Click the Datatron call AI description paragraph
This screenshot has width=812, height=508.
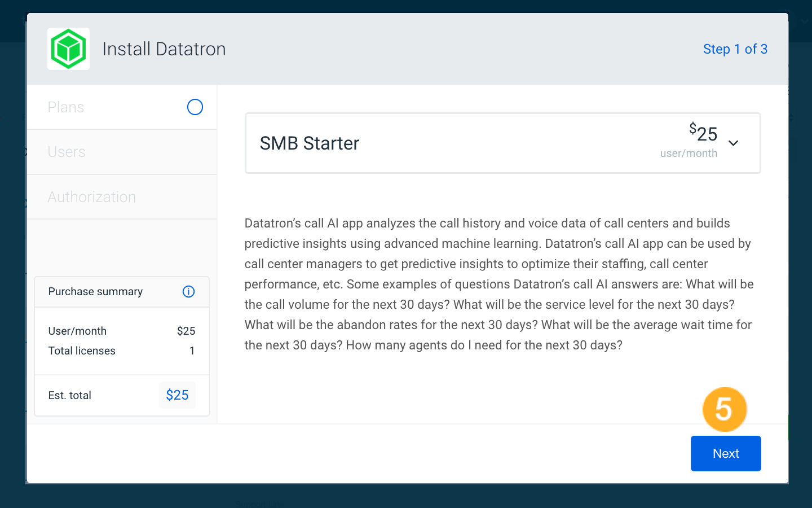pyautogui.click(x=499, y=284)
